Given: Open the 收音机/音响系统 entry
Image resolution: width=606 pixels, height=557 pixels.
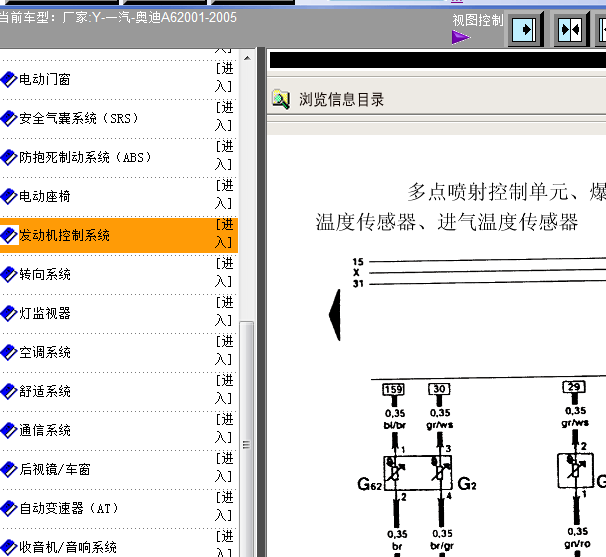Looking at the screenshot, I should click(x=68, y=547).
